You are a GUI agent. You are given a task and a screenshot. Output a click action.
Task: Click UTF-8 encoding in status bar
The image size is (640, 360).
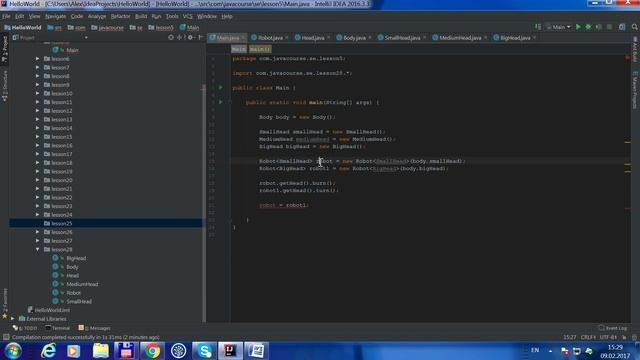(x=608, y=337)
